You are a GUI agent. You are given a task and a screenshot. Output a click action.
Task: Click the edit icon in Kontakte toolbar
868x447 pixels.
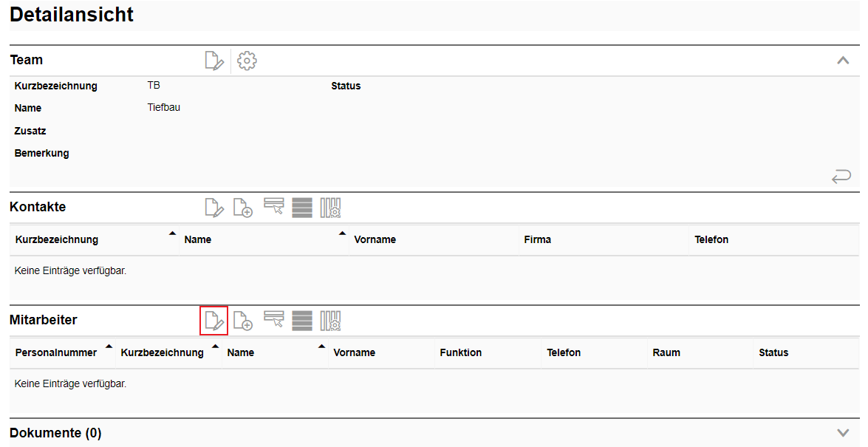pyautogui.click(x=214, y=208)
